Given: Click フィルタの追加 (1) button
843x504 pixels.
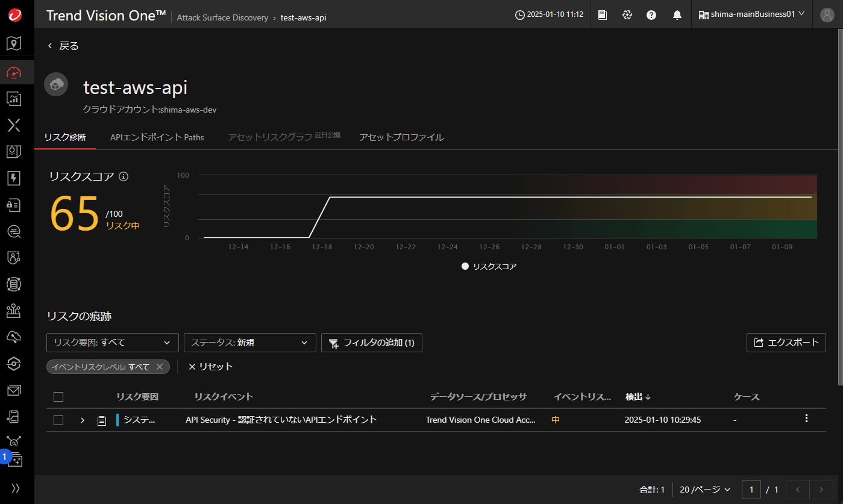Looking at the screenshot, I should coord(372,343).
